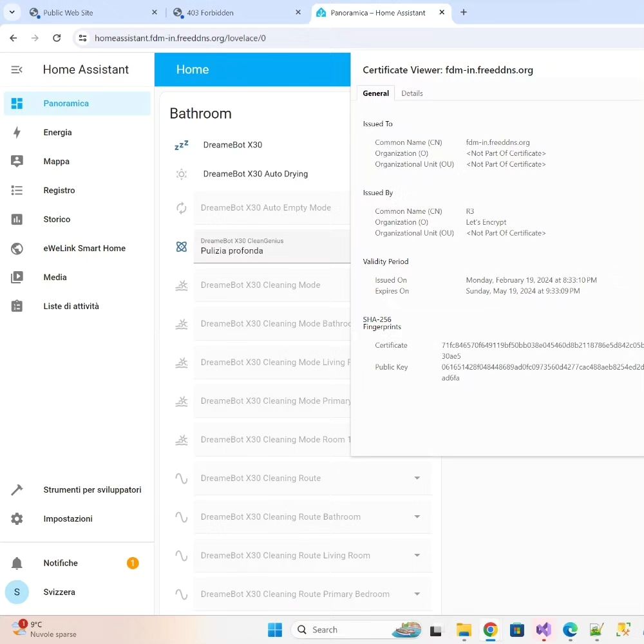Click the DreameBot X30 sleeping status icon
The image size is (644, 644).
(182, 145)
